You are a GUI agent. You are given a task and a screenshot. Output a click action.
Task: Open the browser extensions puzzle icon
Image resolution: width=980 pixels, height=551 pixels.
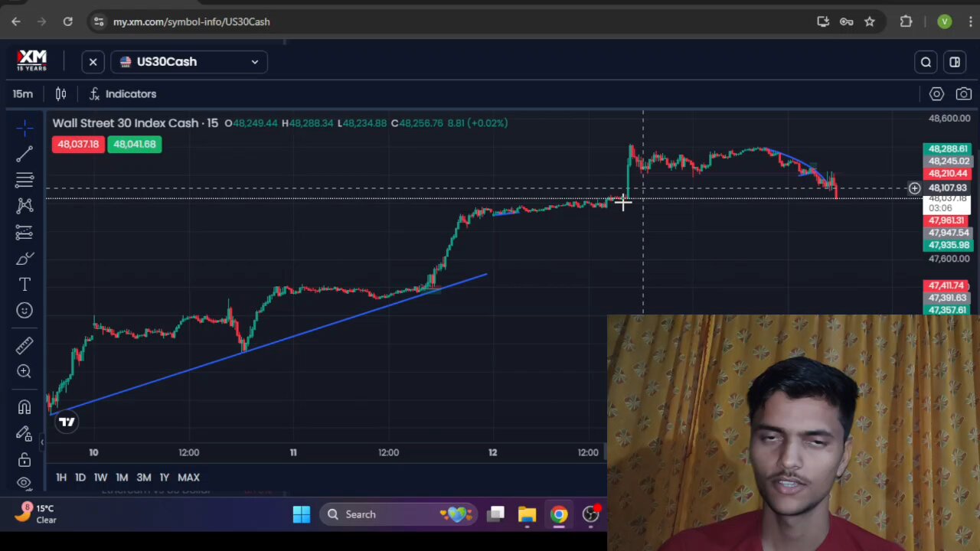click(x=906, y=21)
